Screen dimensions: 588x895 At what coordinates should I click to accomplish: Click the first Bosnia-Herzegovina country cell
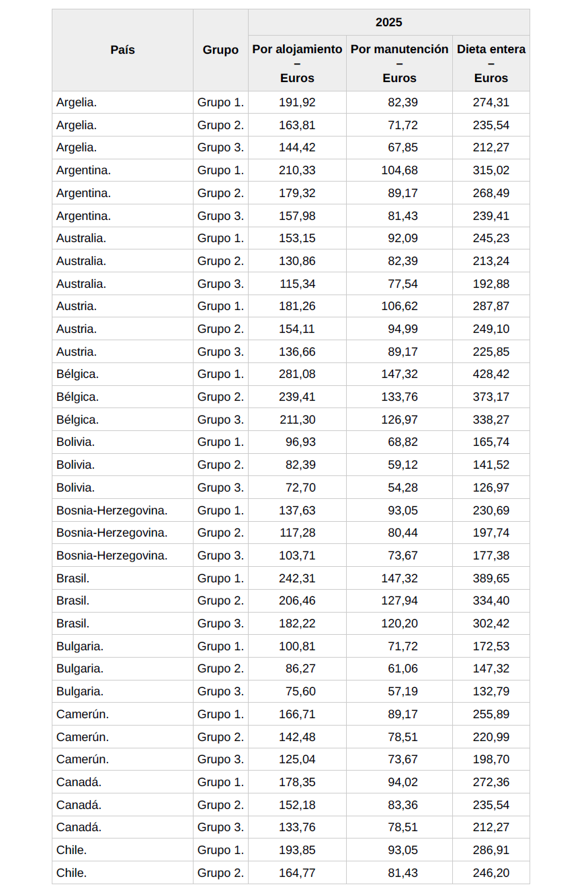(112, 510)
